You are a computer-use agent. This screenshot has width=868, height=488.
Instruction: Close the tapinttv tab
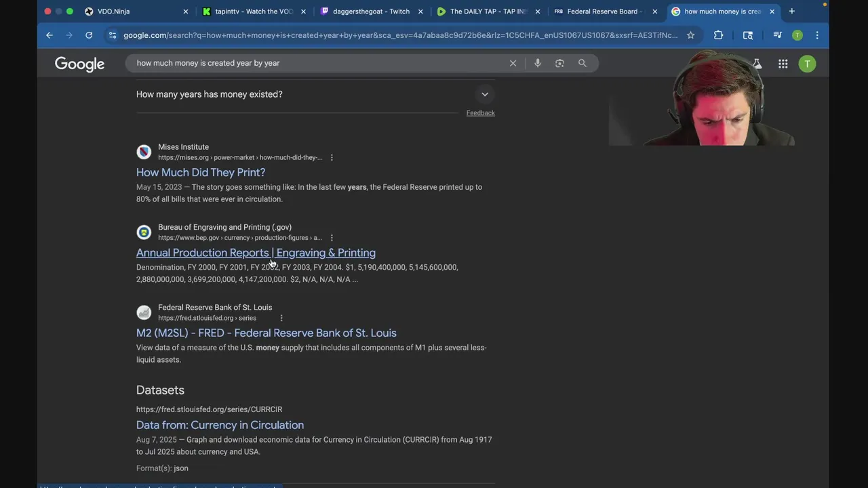point(303,12)
